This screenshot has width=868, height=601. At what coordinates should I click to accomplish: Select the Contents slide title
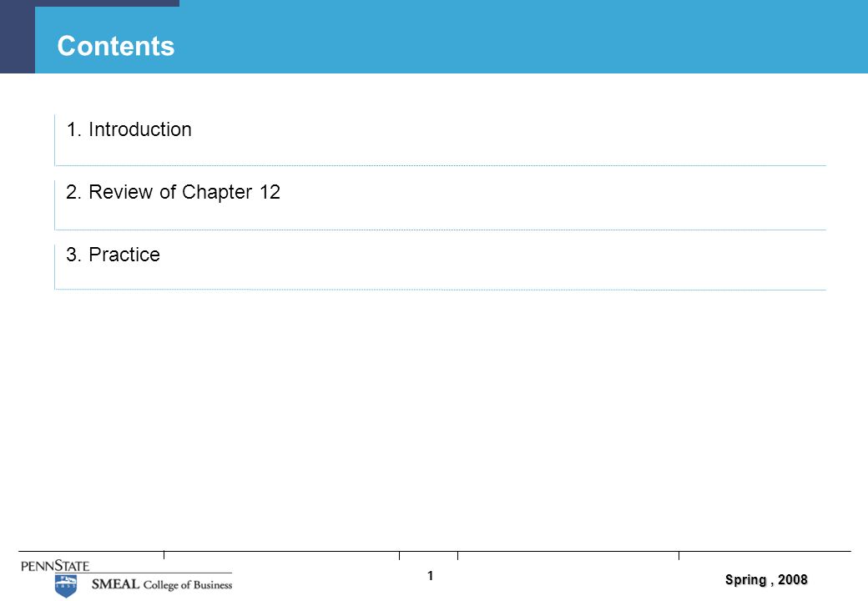click(116, 46)
